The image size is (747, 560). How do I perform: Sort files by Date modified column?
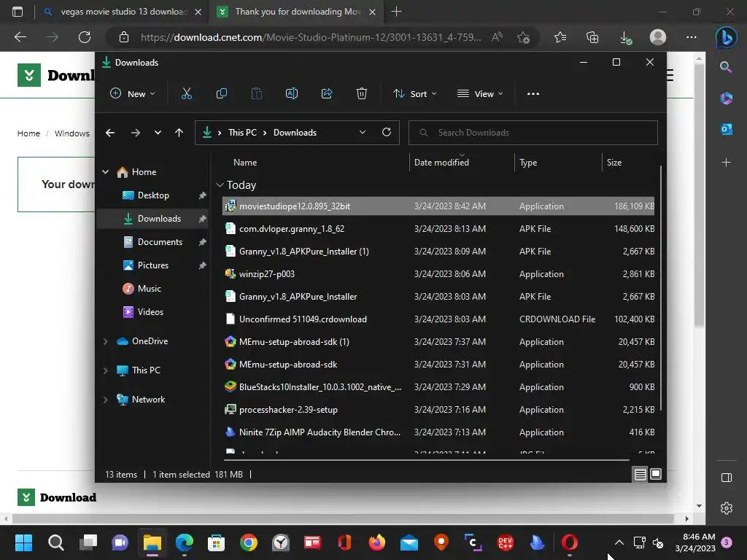coord(441,163)
